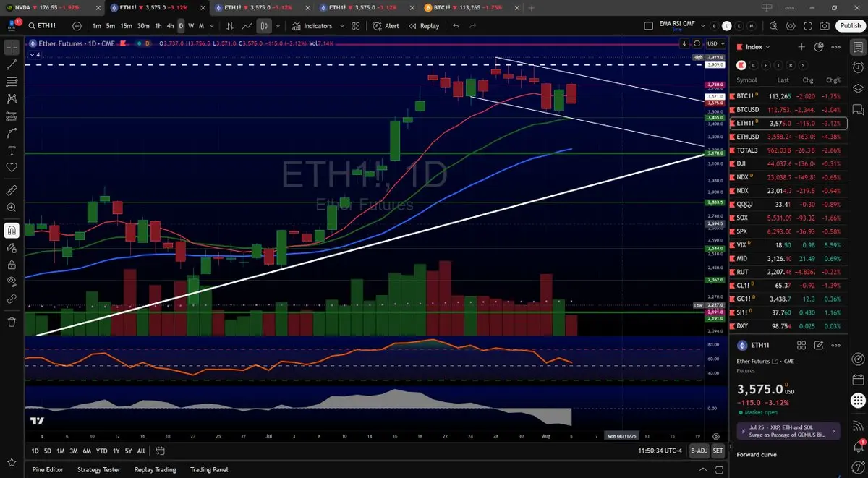The height and width of the screenshot is (478, 868).
Task: Open the watchlist panel icon in right sidebar
Action: (x=858, y=48)
